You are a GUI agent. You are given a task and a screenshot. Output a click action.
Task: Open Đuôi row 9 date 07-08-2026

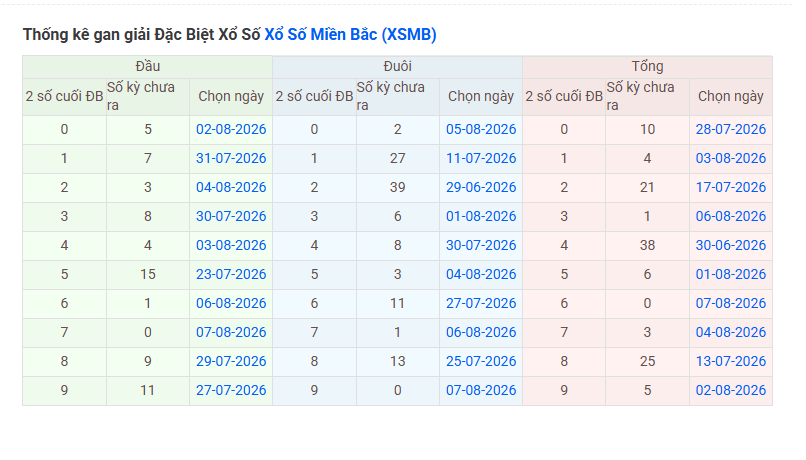481,391
